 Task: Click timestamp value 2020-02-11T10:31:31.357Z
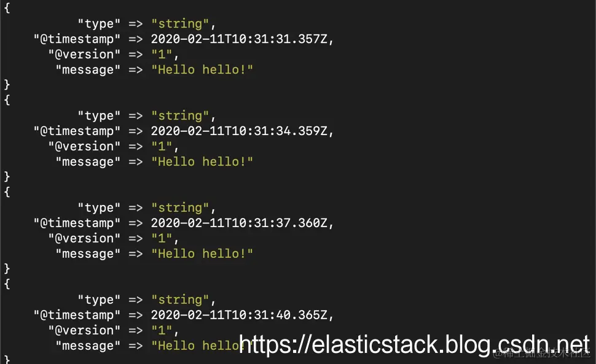239,39
